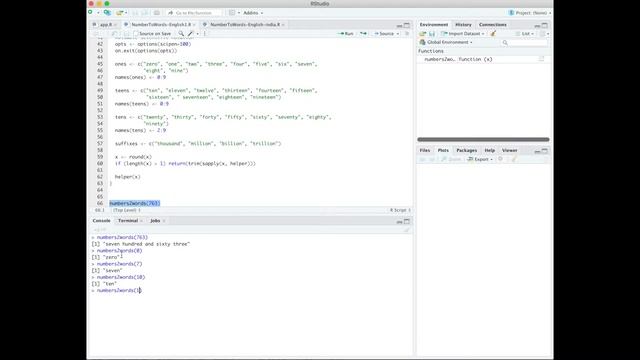
Task: Click the clear console broom icon
Action: pyautogui.click(x=407, y=230)
